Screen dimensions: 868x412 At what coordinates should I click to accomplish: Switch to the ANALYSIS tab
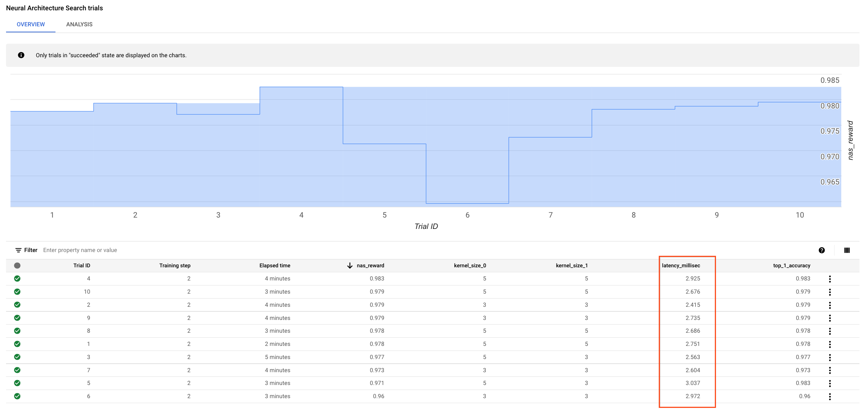(x=79, y=24)
